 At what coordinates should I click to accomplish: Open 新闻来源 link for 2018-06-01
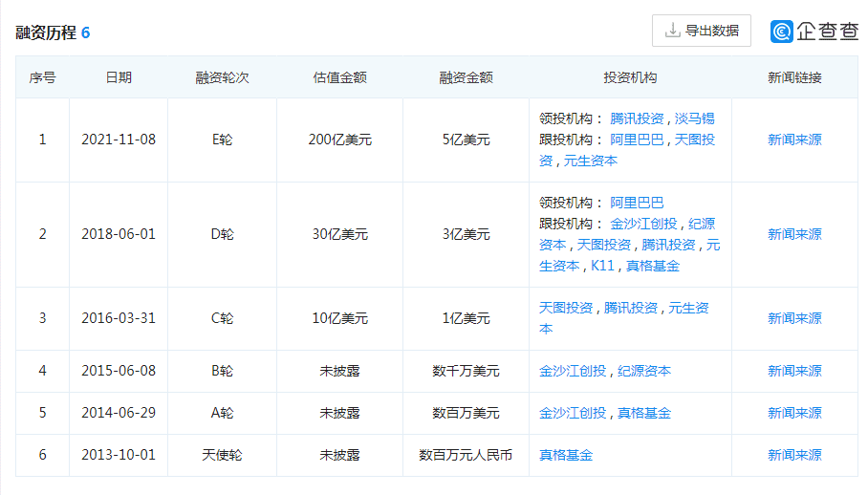794,234
